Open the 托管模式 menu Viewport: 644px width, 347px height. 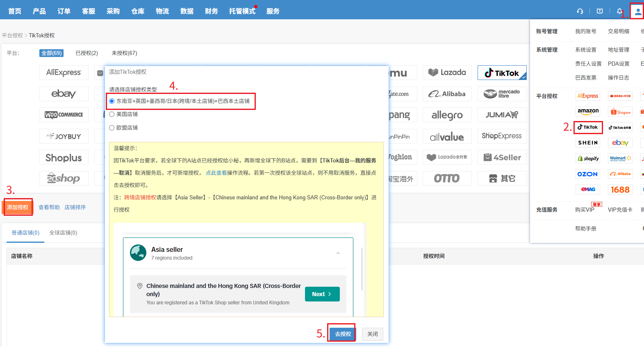click(x=242, y=11)
